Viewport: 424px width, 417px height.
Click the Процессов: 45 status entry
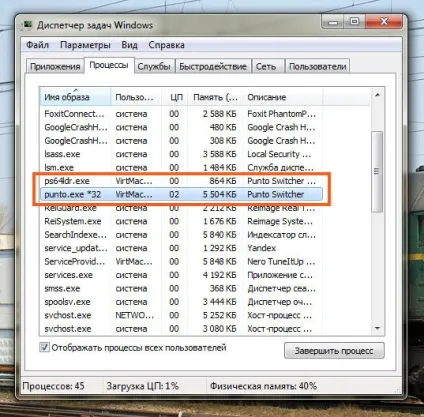point(53,386)
